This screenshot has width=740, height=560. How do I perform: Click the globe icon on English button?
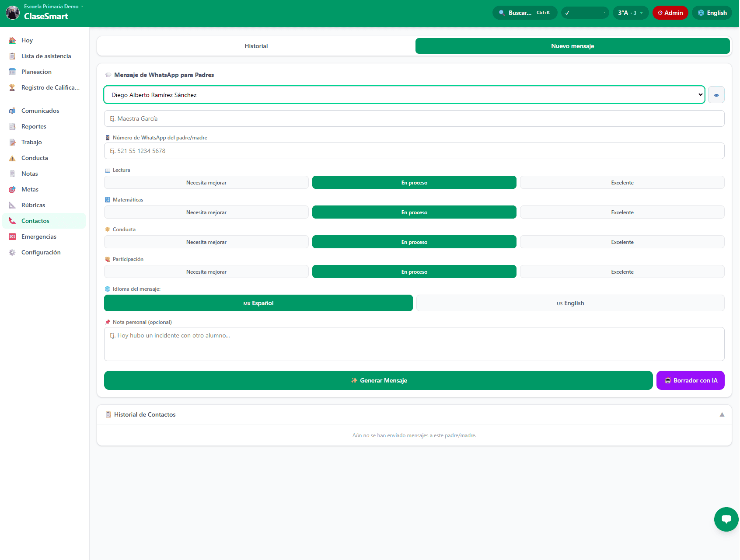tap(701, 13)
